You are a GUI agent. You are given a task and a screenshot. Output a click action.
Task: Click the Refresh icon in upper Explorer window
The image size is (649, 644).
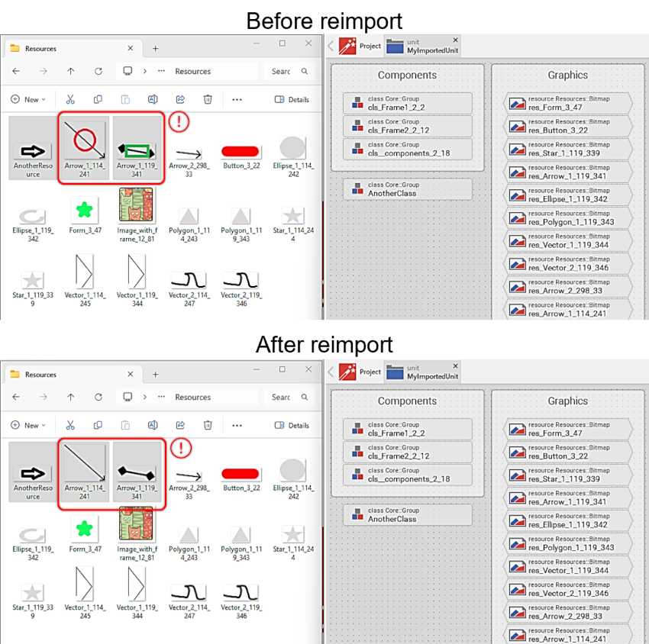coord(98,71)
